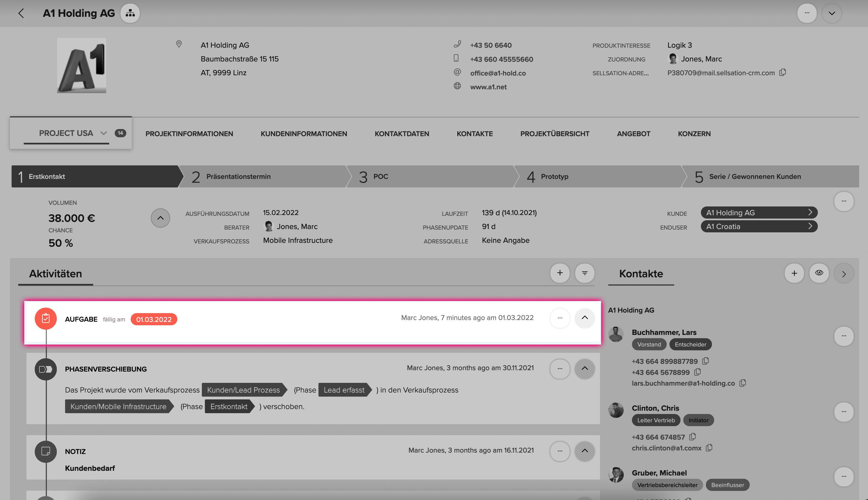Copy phone number +43 664 5678899
Image resolution: width=868 pixels, height=500 pixels.
(x=697, y=372)
